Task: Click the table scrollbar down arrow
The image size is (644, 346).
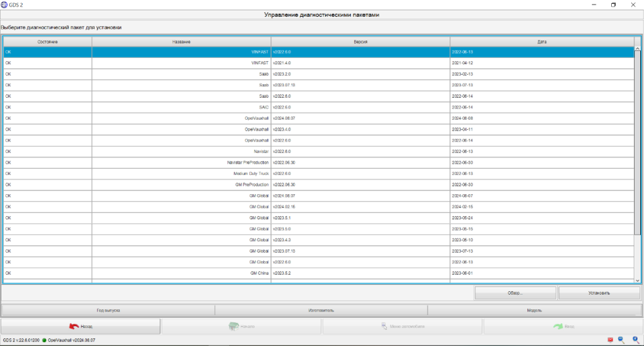Action: coord(638,280)
